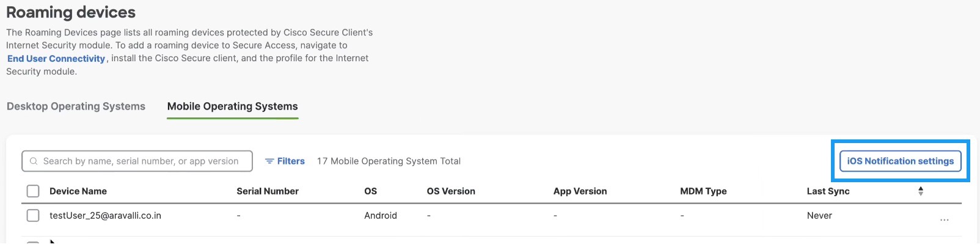Follow the End User Connectivity link
The width and height of the screenshot is (980, 247).
pyautogui.click(x=56, y=59)
